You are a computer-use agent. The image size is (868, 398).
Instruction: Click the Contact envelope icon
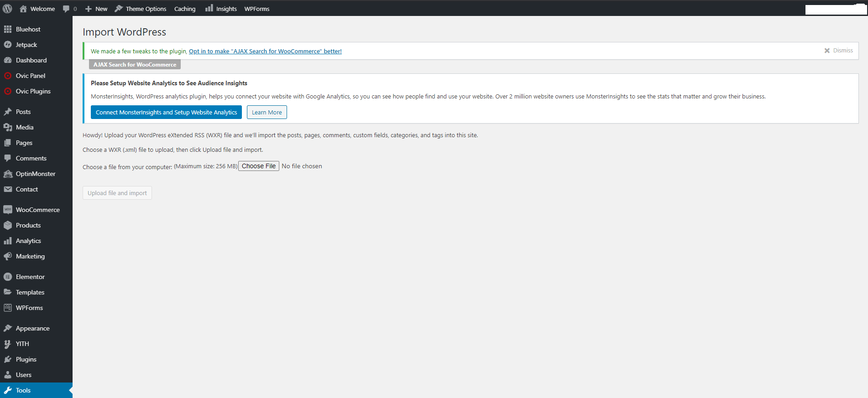click(8, 189)
